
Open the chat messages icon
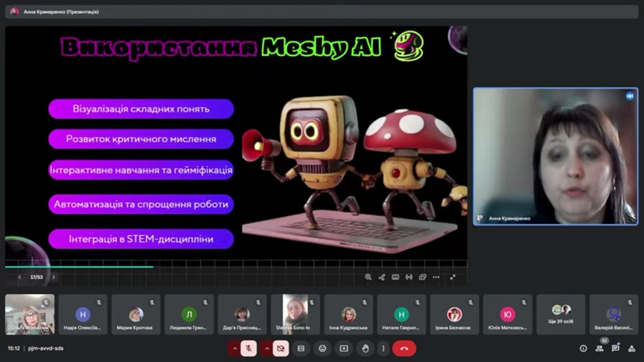(x=616, y=348)
